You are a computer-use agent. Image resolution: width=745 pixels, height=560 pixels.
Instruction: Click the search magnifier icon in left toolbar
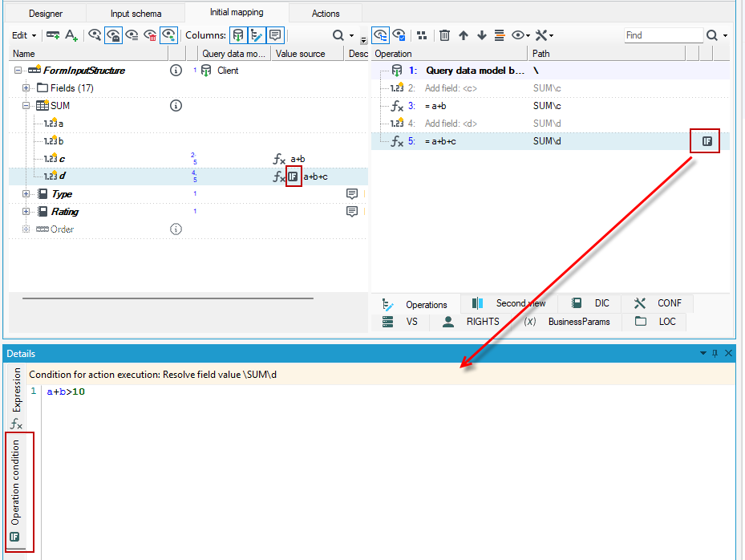pos(338,35)
